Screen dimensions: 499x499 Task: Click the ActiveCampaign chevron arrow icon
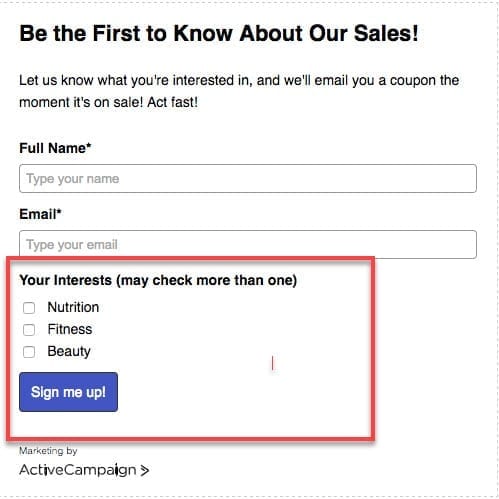(x=144, y=470)
